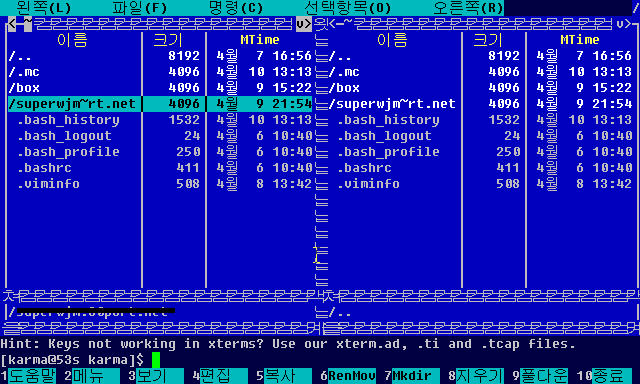Click the right panel history back arrow

(332, 24)
